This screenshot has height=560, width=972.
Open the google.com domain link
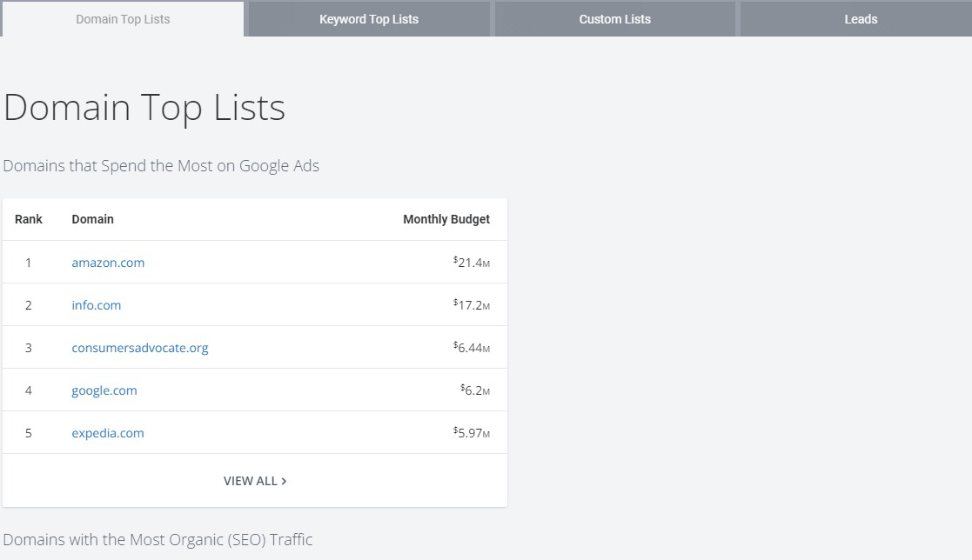pyautogui.click(x=104, y=391)
